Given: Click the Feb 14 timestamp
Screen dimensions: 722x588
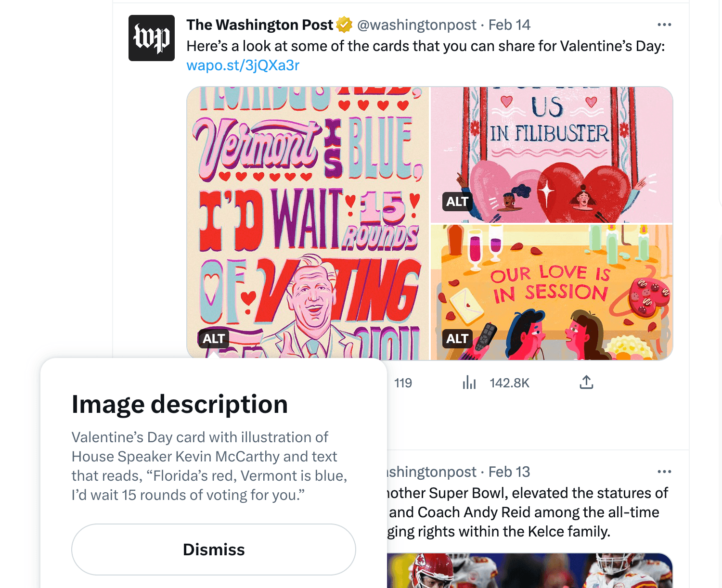Looking at the screenshot, I should (x=509, y=25).
